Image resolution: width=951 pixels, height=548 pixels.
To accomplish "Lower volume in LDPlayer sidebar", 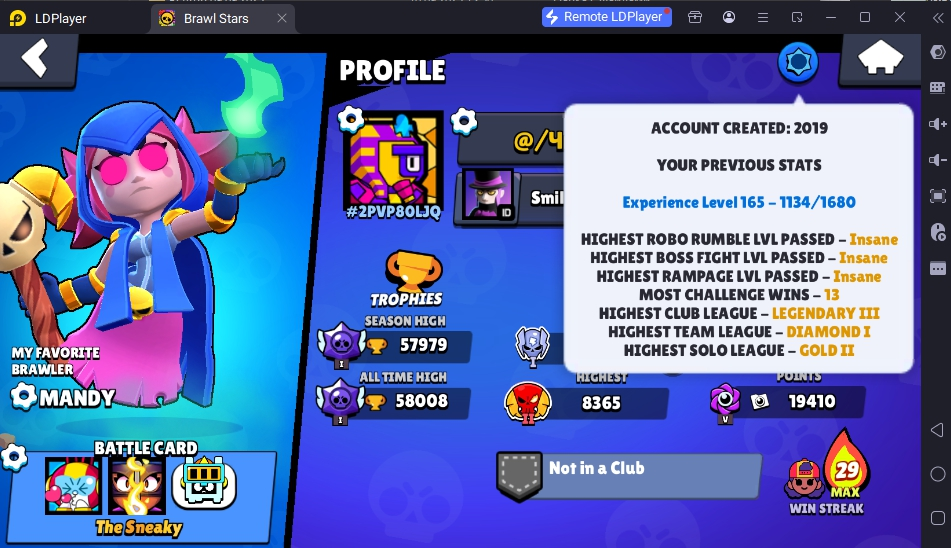I will (x=938, y=159).
